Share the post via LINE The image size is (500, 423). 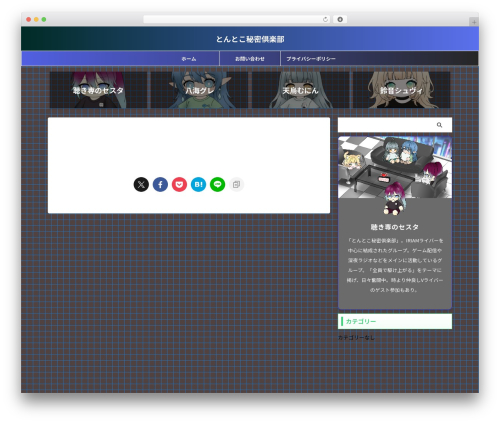point(217,184)
